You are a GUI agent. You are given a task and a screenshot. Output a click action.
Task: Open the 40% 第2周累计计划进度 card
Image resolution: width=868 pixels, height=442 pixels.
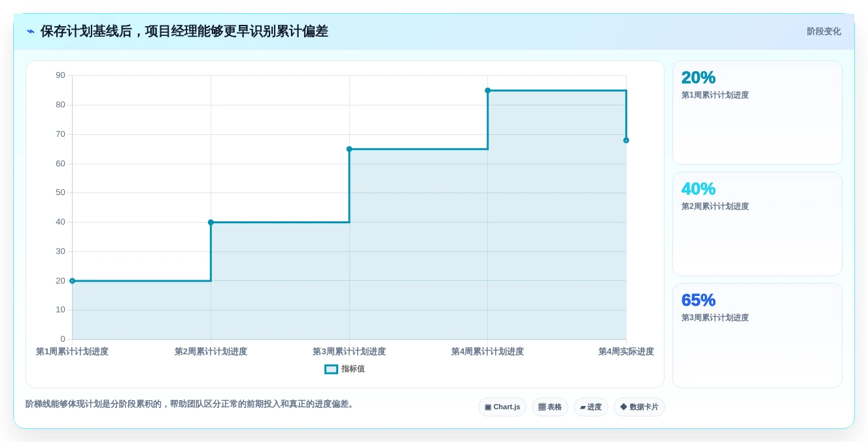757,224
